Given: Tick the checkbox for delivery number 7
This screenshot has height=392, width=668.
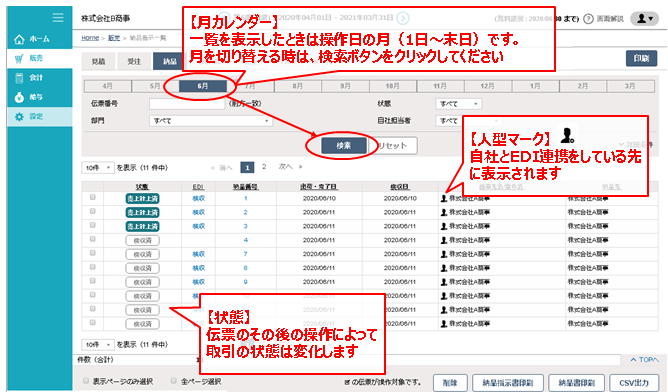Looking at the screenshot, I should coord(92,253).
